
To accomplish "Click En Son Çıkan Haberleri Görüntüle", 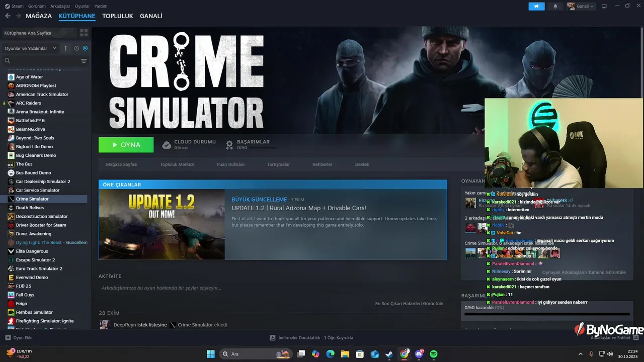I will pyautogui.click(x=409, y=304).
